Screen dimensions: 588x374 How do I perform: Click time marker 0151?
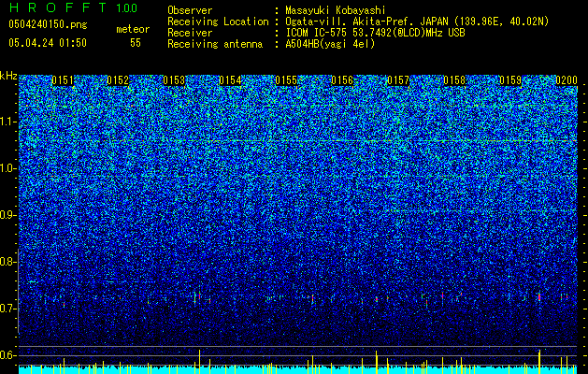63,80
